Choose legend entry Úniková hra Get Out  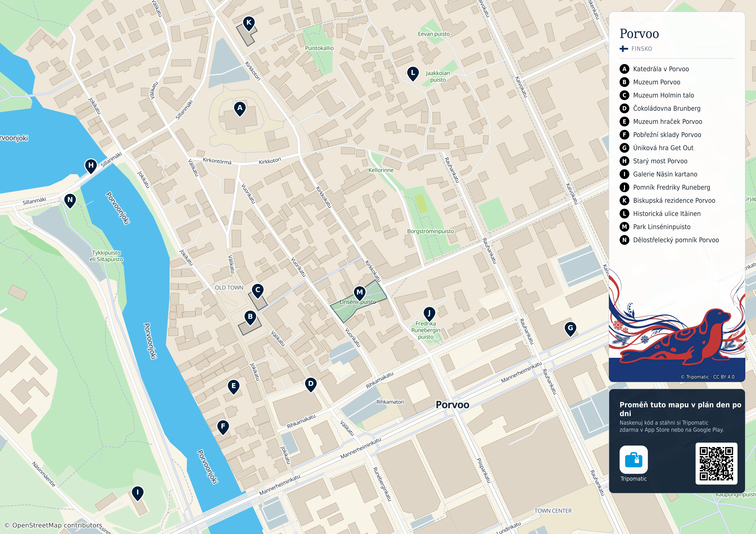point(657,148)
